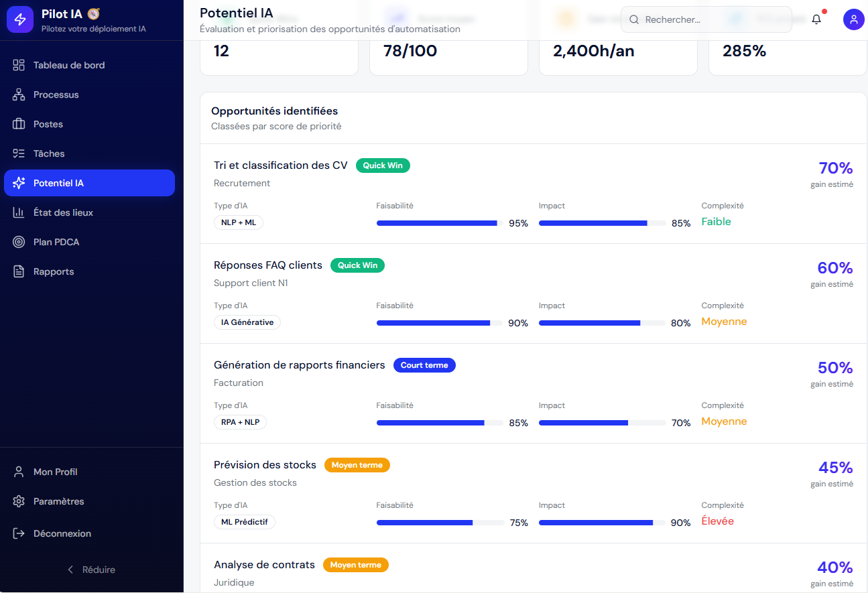Open the user avatar icon

[854, 19]
